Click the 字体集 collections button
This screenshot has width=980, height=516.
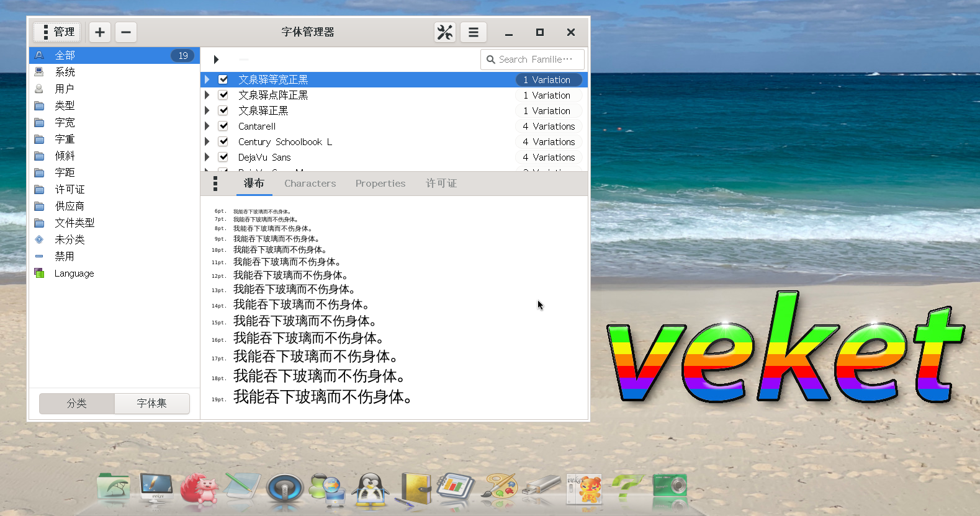point(152,403)
